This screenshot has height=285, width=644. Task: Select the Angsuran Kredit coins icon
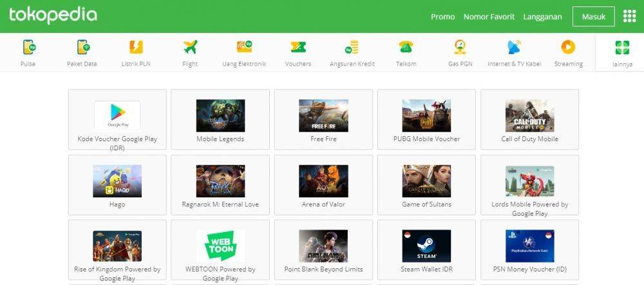tap(352, 47)
